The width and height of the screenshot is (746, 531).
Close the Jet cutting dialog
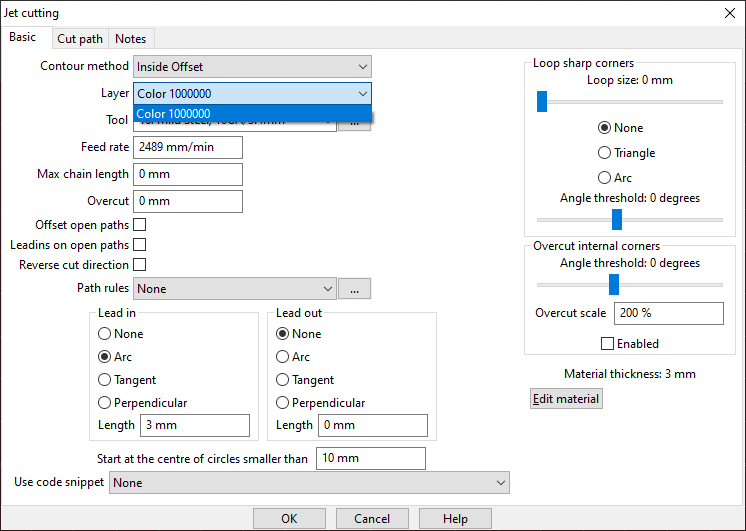tap(727, 13)
